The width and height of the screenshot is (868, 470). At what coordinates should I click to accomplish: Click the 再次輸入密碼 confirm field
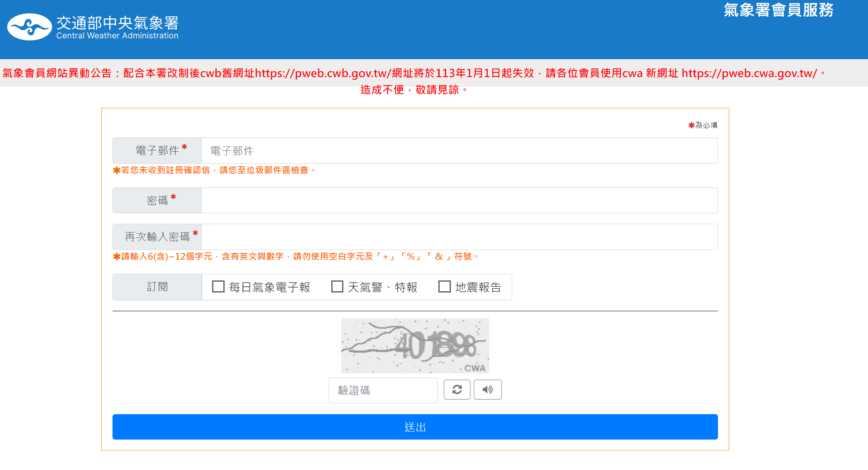[459, 237]
